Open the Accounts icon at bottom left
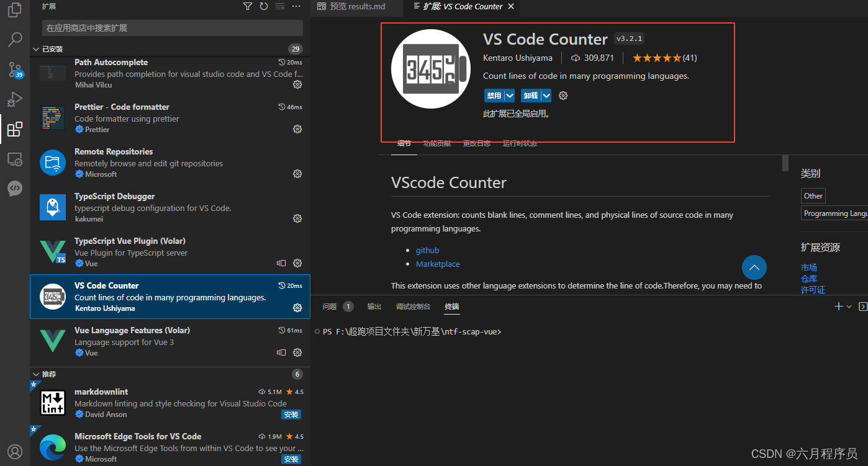868x466 pixels. coord(14,451)
